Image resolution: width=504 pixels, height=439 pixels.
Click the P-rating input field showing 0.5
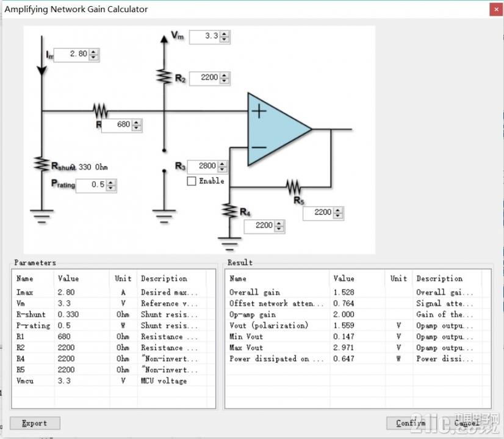coord(92,185)
